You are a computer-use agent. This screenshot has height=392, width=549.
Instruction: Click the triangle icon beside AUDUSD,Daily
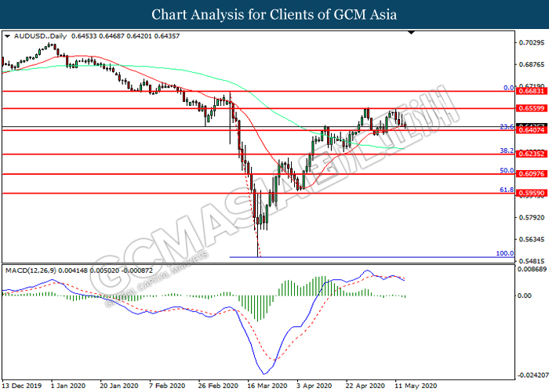7,36
